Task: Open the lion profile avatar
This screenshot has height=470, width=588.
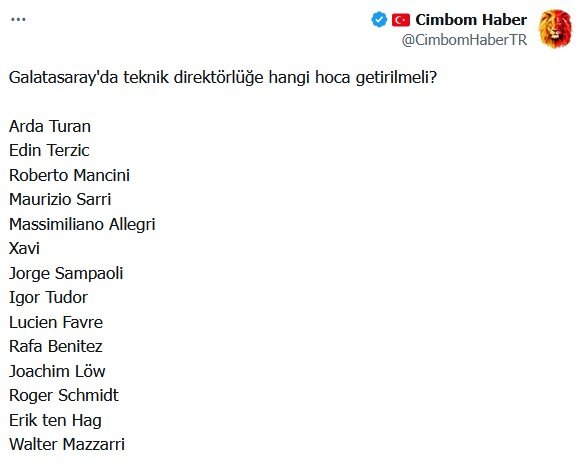Action: coord(555,29)
